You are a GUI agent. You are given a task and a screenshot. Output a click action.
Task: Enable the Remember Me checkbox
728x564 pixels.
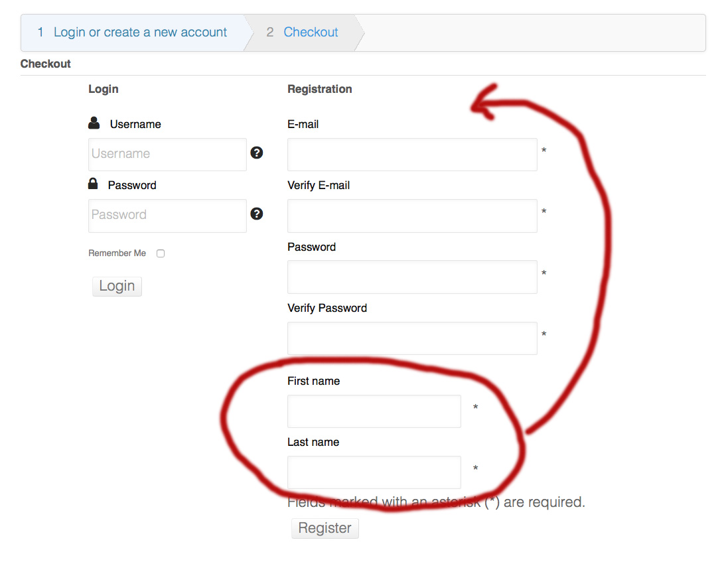(161, 253)
